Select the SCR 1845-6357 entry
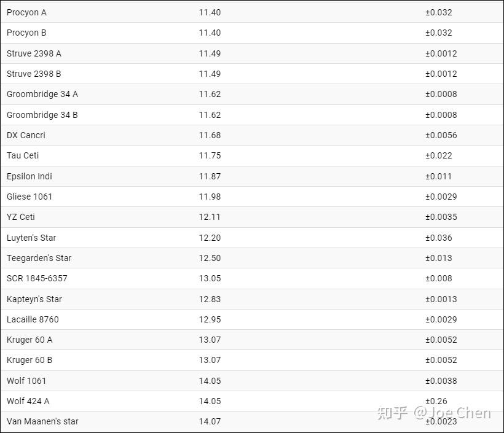 click(x=37, y=278)
